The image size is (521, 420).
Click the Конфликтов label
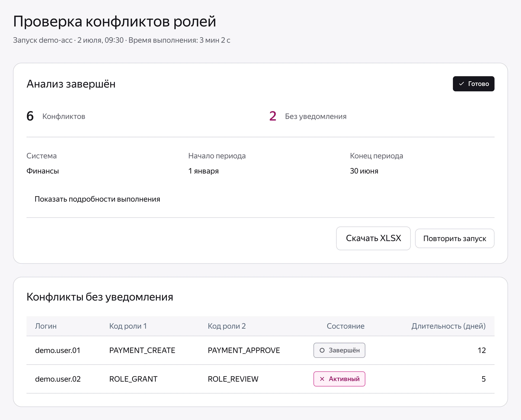point(64,116)
